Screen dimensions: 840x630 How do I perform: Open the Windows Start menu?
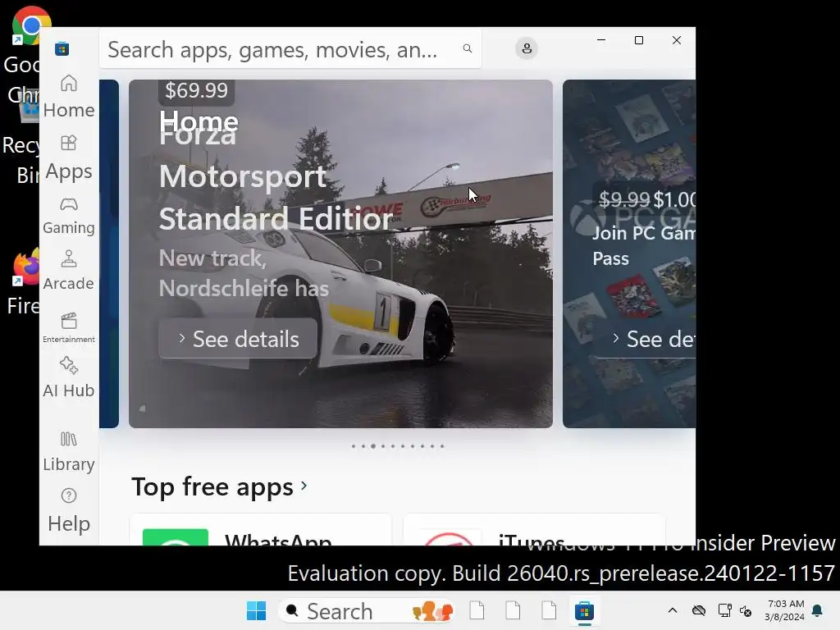tap(256, 610)
